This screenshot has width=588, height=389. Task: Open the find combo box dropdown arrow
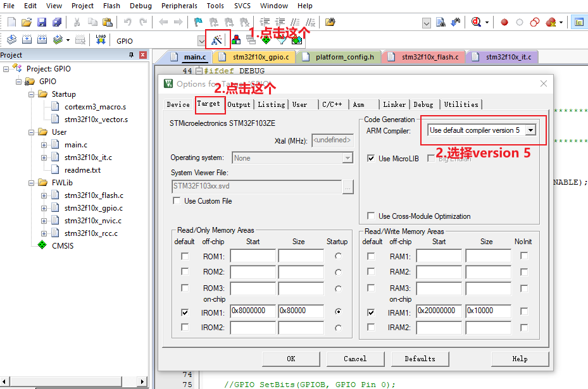[427, 23]
